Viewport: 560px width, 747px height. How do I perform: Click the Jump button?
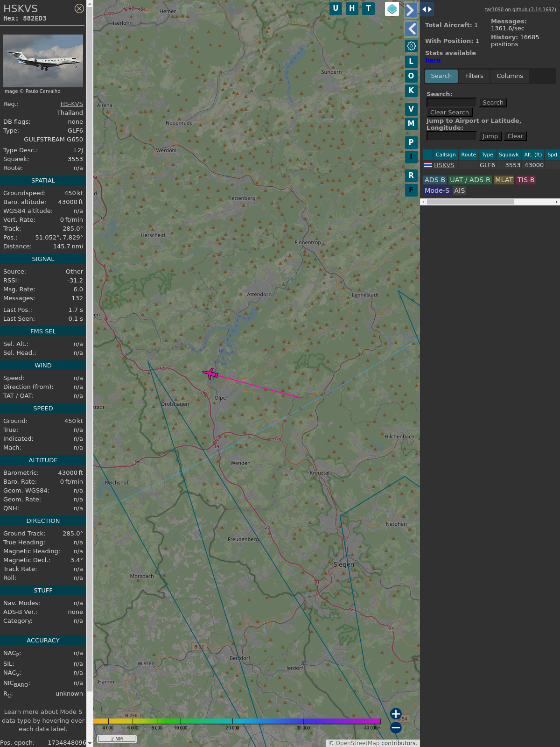pos(490,136)
